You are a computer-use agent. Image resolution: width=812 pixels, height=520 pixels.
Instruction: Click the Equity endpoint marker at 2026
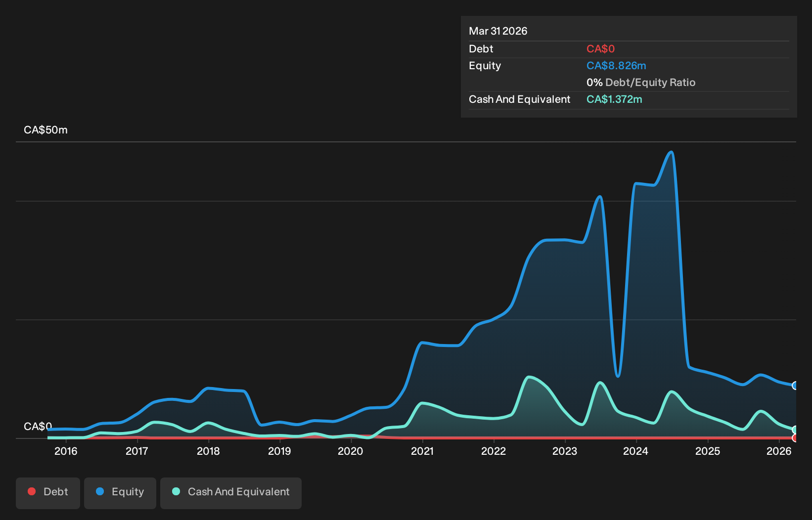pyautogui.click(x=795, y=386)
